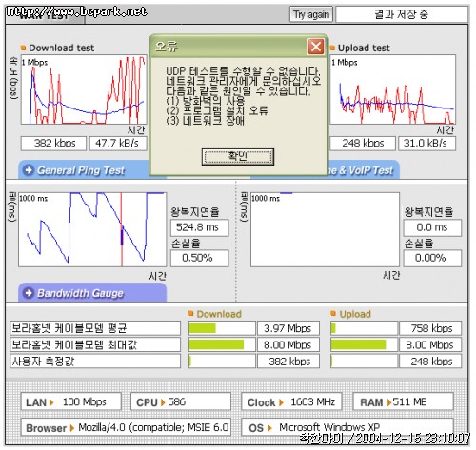This screenshot has width=476, height=450.
Task: Click the 0.0 ms VoIP delay value
Action: coord(432,227)
